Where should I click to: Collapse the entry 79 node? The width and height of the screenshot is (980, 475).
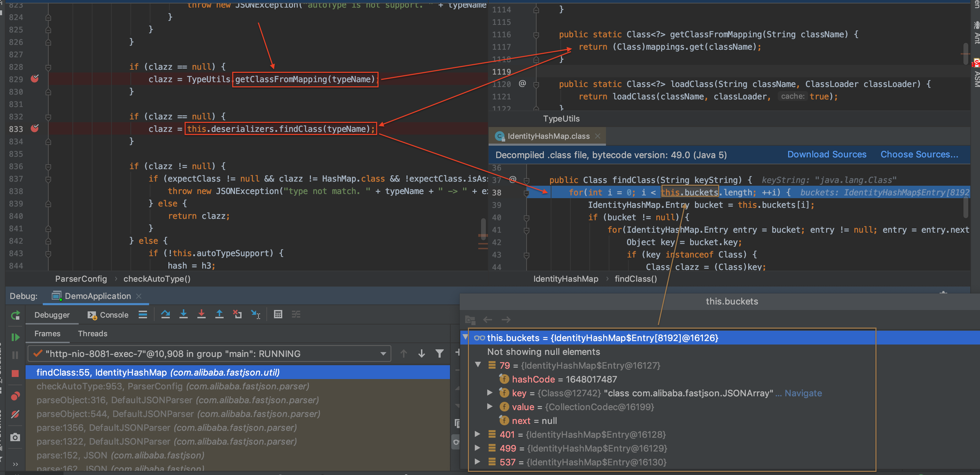click(x=478, y=365)
